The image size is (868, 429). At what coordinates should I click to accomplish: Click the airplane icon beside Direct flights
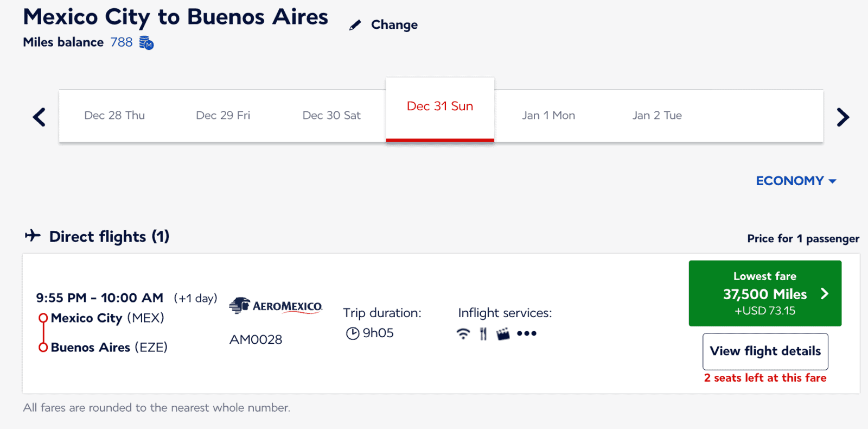[x=33, y=235]
